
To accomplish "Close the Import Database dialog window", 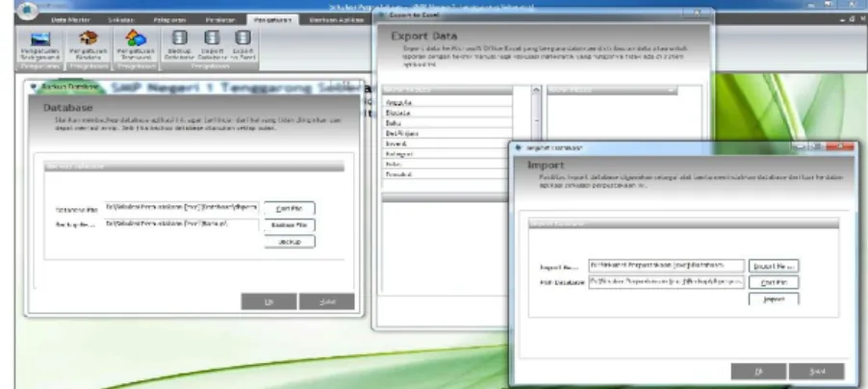I will click(x=842, y=147).
